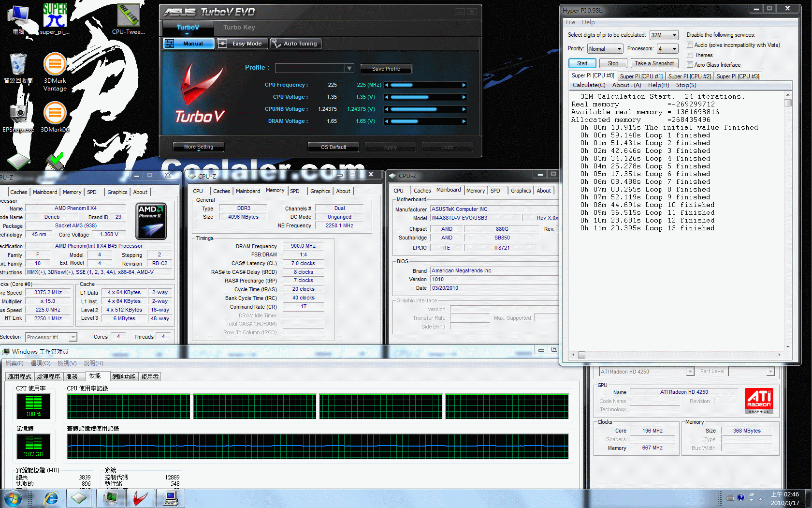Click the help icon in system tray

click(x=740, y=498)
